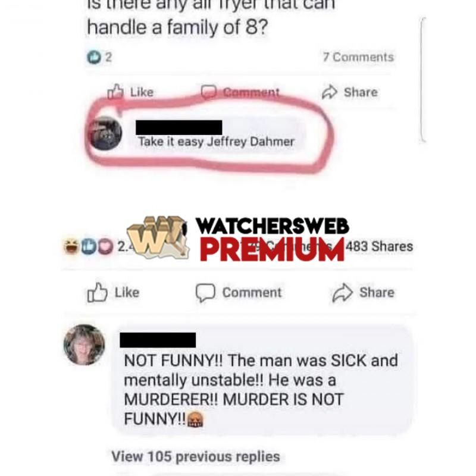
Task: Click the Share arrow icon in inner post
Action: [x=330, y=92]
